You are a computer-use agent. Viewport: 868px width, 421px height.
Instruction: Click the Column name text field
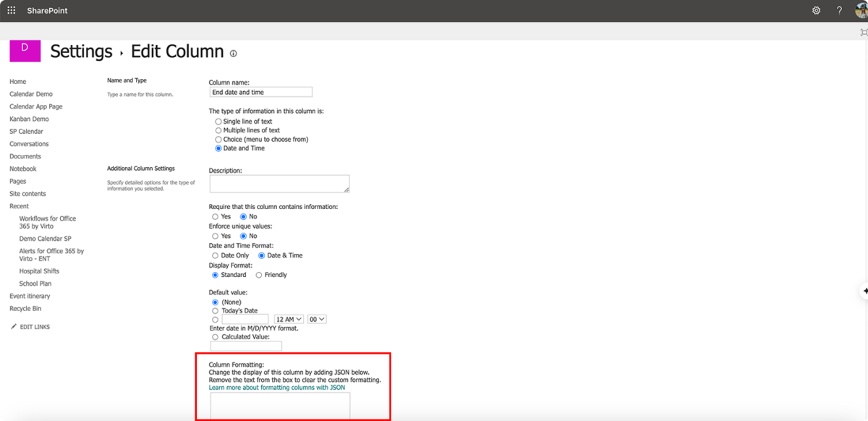pos(260,91)
